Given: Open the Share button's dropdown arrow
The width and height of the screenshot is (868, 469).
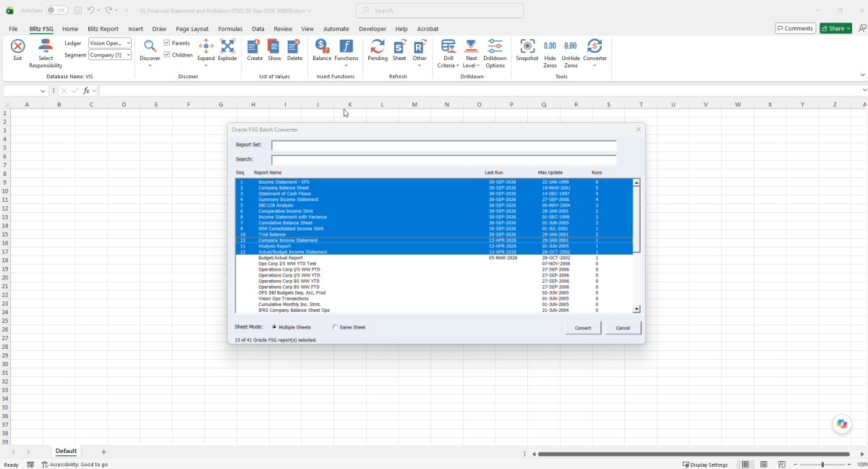Looking at the screenshot, I should click(x=848, y=28).
